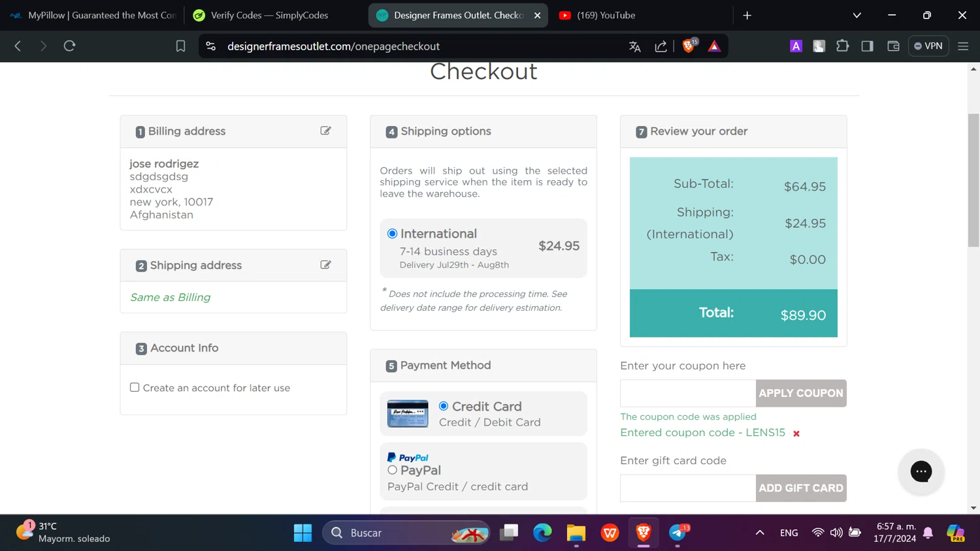Image resolution: width=980 pixels, height=551 pixels.
Task: Select Credit Card payment method
Action: tap(444, 406)
